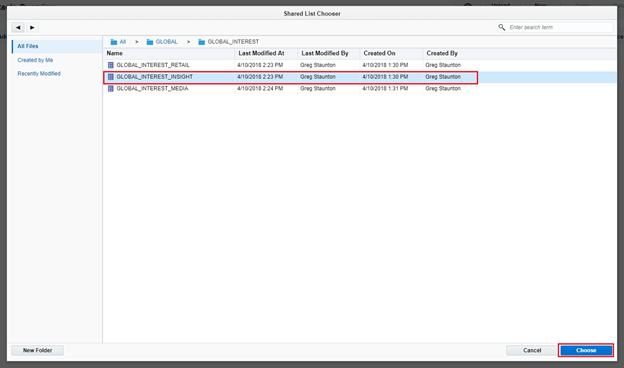Click the list icon for GLOBAL_INTEREST_MEDIA

[111, 88]
